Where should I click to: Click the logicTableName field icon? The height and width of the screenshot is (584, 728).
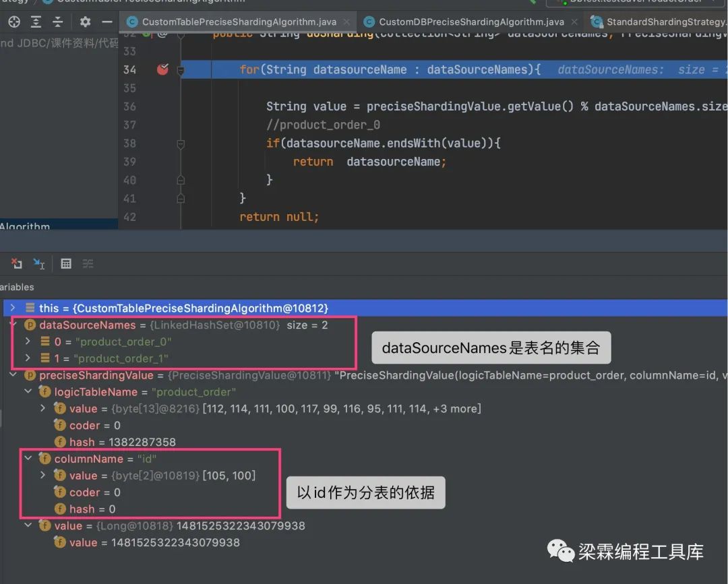coord(44,391)
